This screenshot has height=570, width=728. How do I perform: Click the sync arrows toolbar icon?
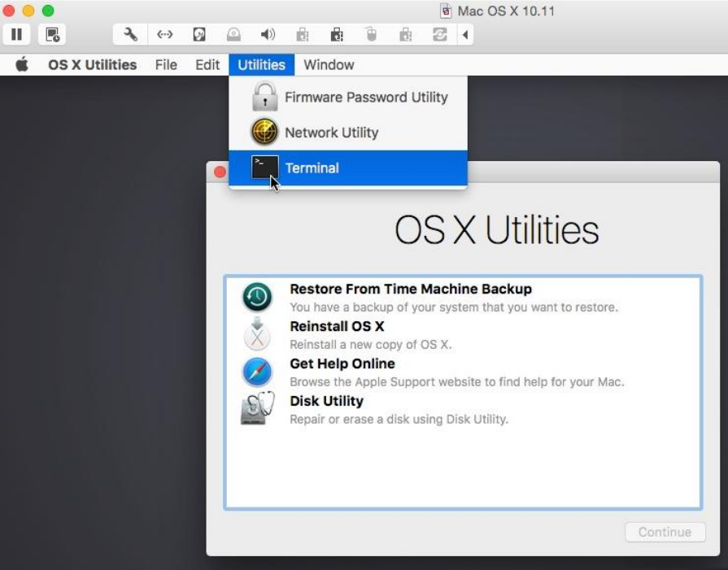coord(440,35)
